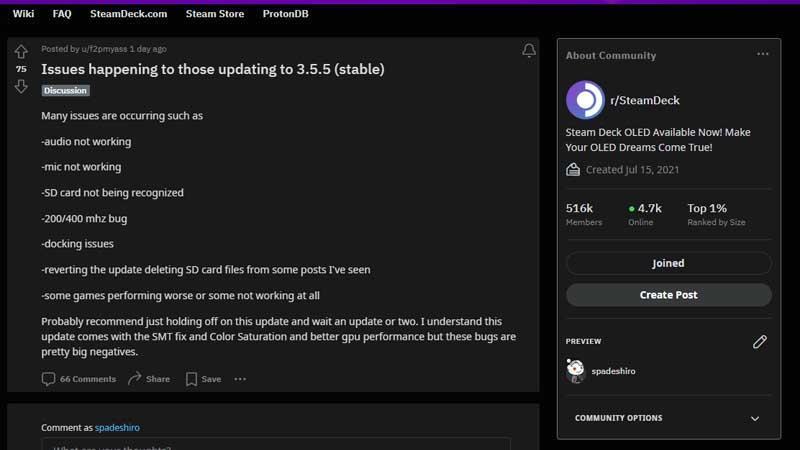The width and height of the screenshot is (800, 450).
Task: Toggle post notifications with the bell icon
Action: click(x=529, y=50)
